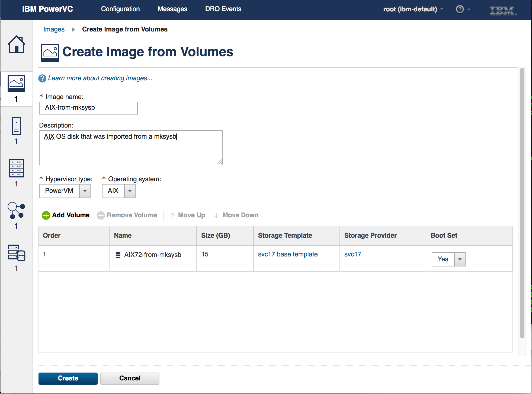Screen dimensions: 532x394
Task: Click IBM PowerVC product title
Action: (x=47, y=9)
